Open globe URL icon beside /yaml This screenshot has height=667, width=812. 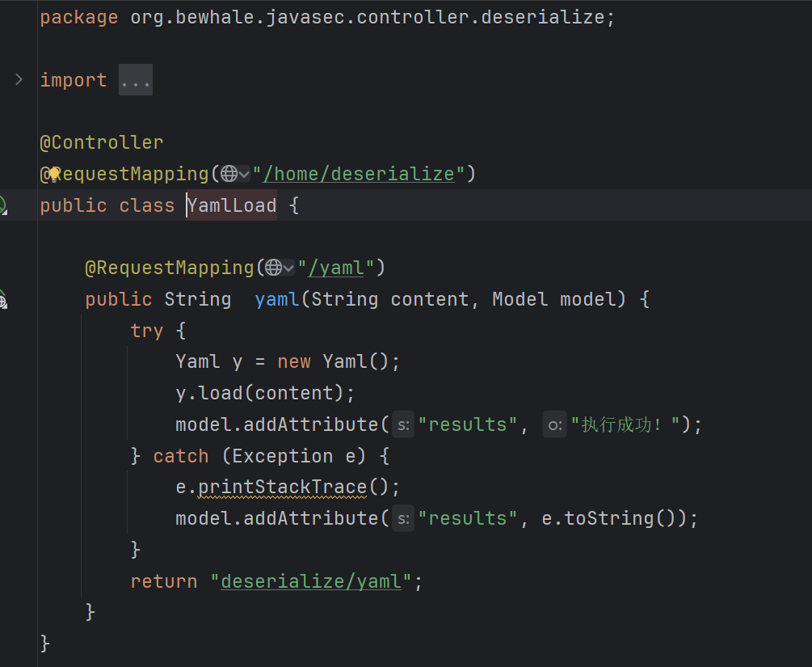pyautogui.click(x=273, y=268)
